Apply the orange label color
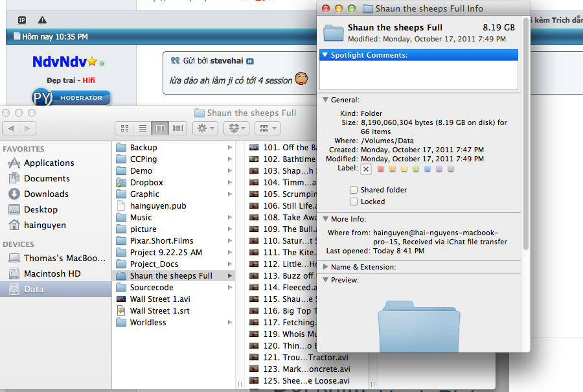The width and height of the screenshot is (583, 392). pyautogui.click(x=393, y=169)
